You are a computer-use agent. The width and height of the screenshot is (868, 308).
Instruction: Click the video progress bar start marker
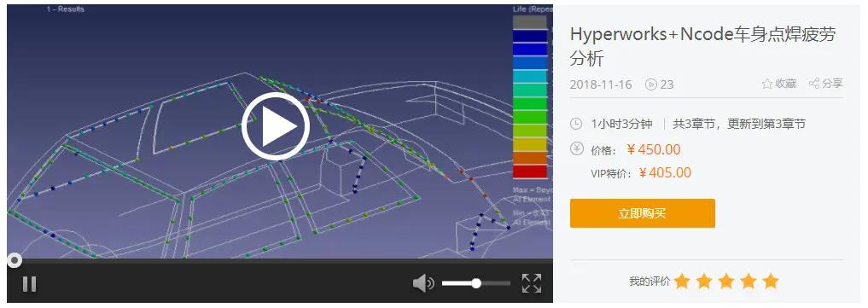(x=15, y=260)
